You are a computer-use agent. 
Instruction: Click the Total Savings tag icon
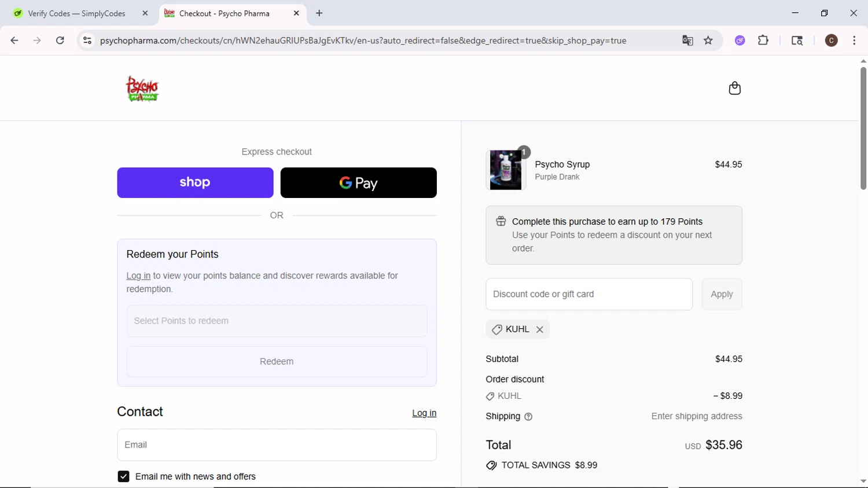tap(491, 465)
